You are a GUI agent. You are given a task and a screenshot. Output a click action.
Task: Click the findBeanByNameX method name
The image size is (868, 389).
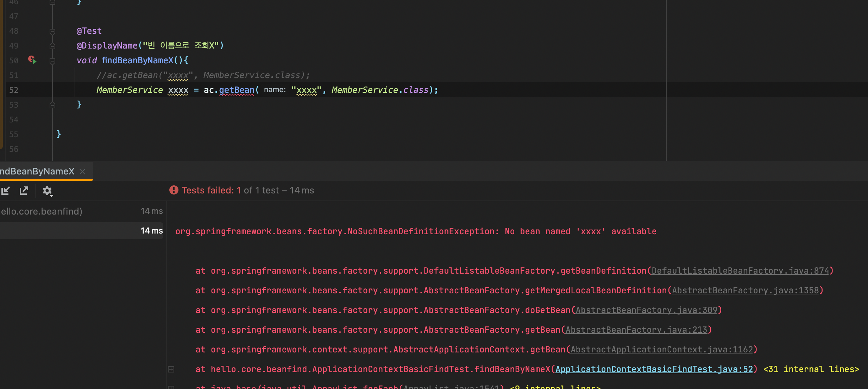138,60
